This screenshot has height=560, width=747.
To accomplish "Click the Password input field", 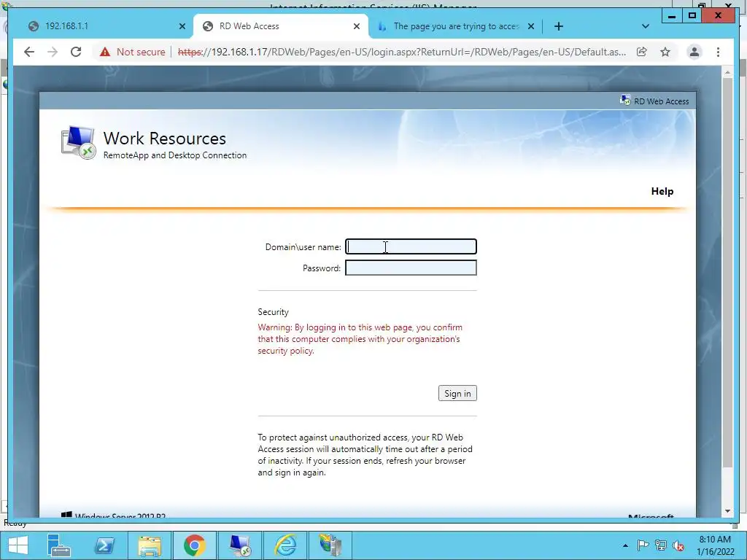I will click(x=411, y=268).
